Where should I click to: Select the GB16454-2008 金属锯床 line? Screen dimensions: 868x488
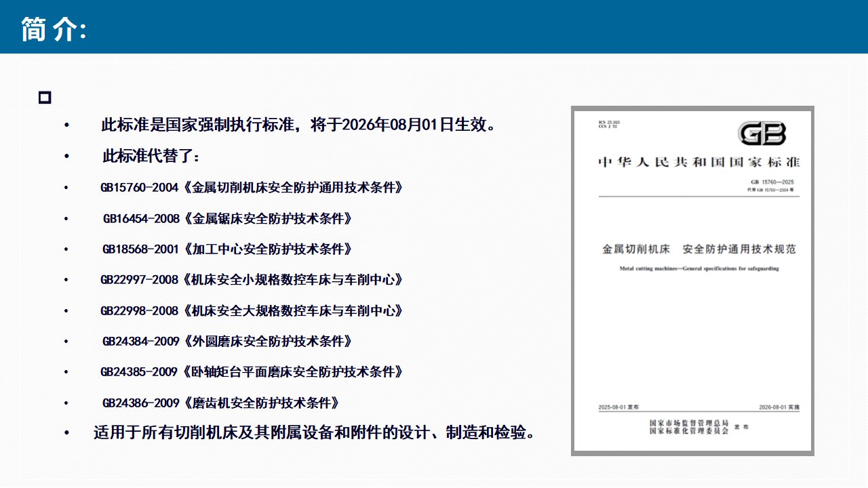click(x=227, y=219)
